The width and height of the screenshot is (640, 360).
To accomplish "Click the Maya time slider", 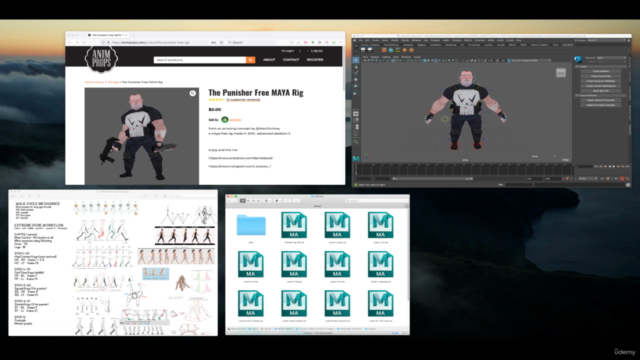I will [x=463, y=169].
